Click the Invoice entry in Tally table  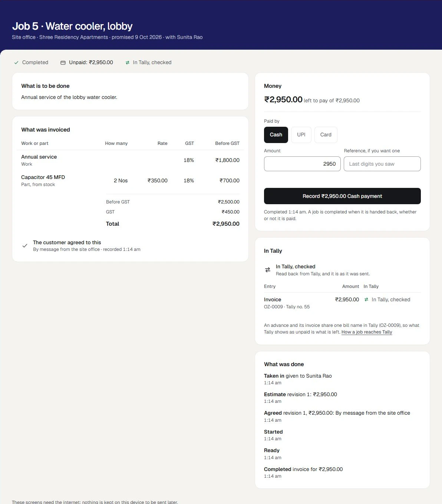[x=273, y=299]
